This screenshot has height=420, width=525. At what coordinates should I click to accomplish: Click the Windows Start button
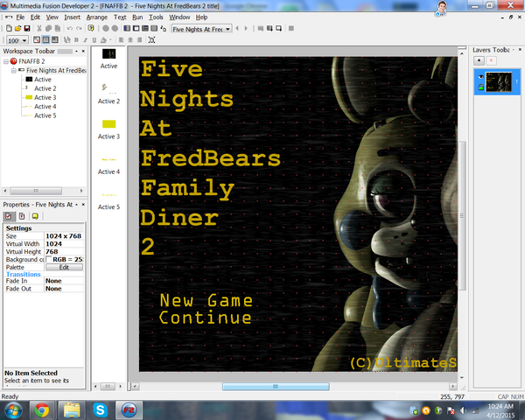13,410
